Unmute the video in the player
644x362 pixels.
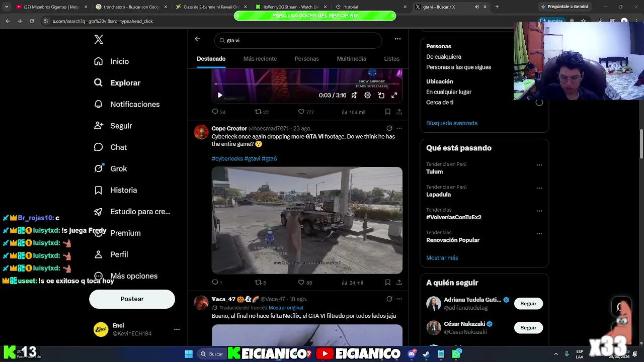click(x=354, y=95)
